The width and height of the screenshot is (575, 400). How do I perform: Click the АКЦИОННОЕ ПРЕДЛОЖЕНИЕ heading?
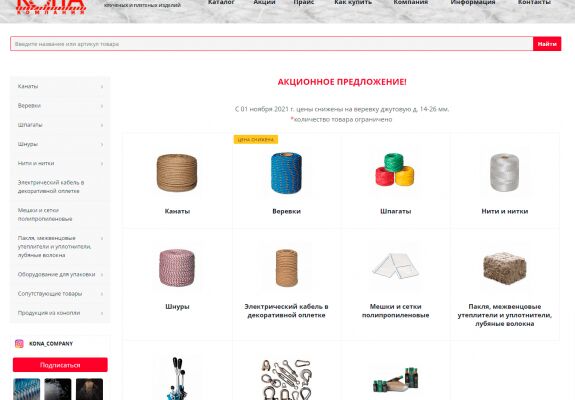[x=342, y=82]
